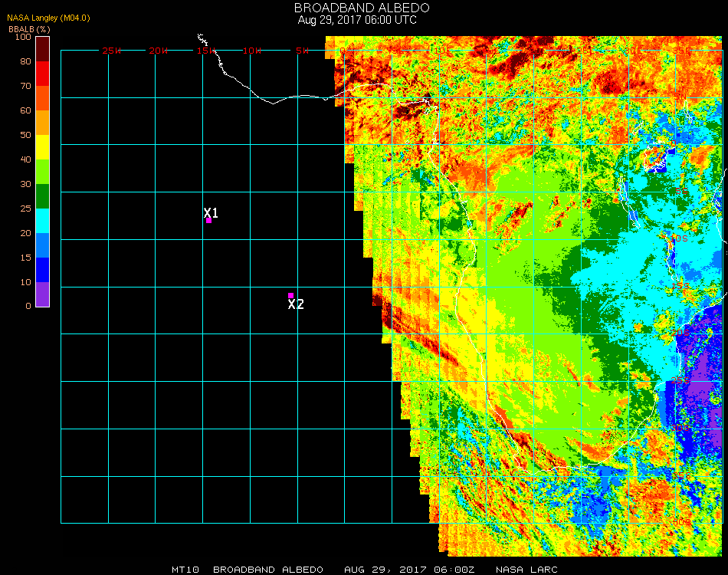This screenshot has height=575, width=728.
Task: Select the dark red 80-100% colorbar swatch
Action: 43,48
